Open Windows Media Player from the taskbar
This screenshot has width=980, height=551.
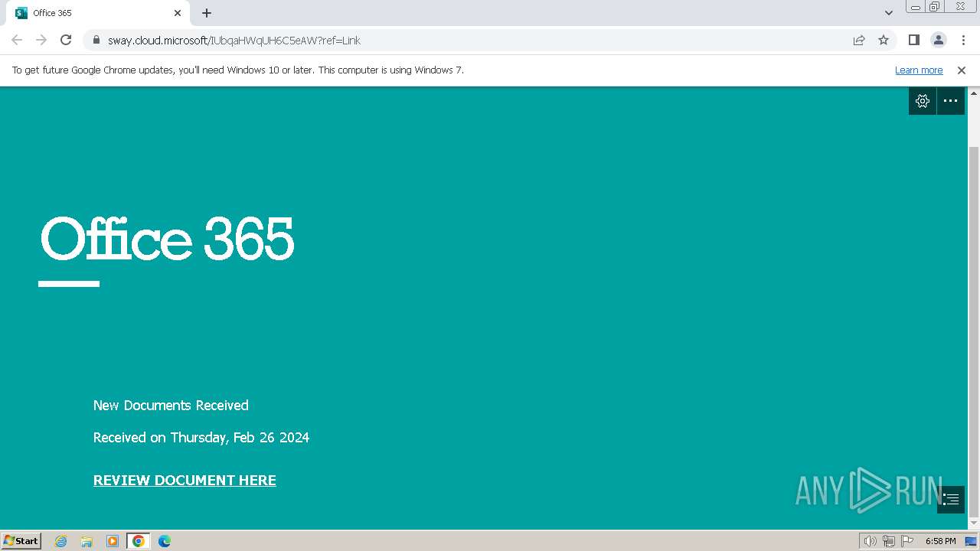113,541
